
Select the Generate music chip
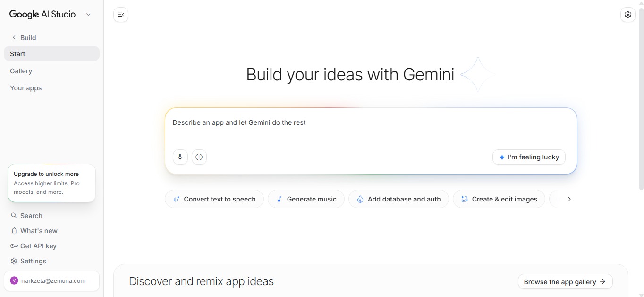point(306,199)
